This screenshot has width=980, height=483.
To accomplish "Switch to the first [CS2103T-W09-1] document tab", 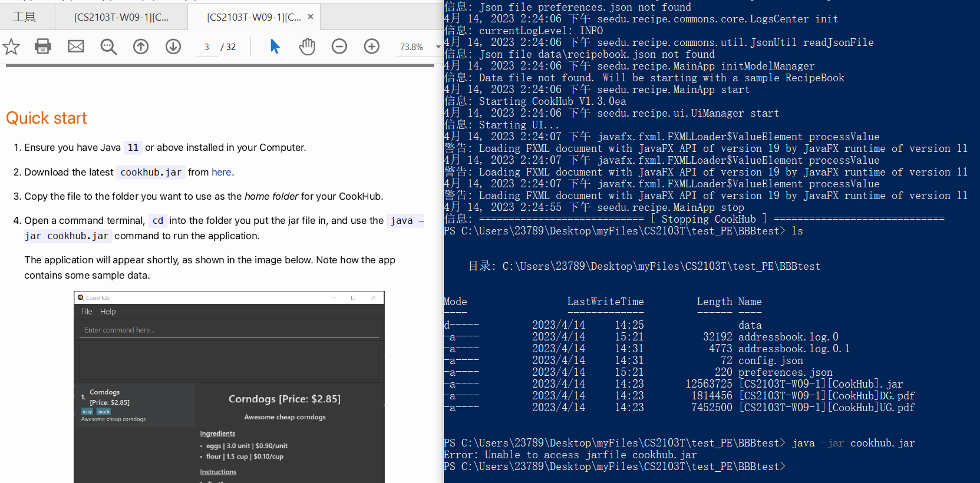I will [x=121, y=17].
